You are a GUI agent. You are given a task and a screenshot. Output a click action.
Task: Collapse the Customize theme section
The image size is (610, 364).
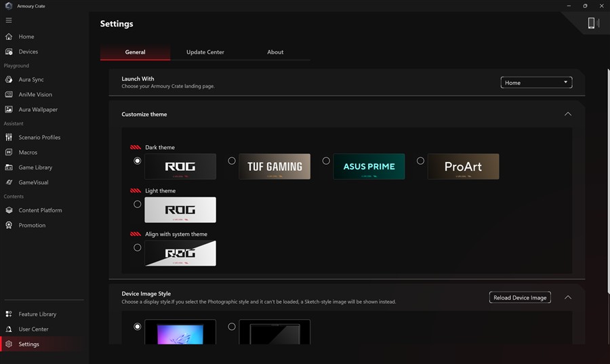coord(568,114)
